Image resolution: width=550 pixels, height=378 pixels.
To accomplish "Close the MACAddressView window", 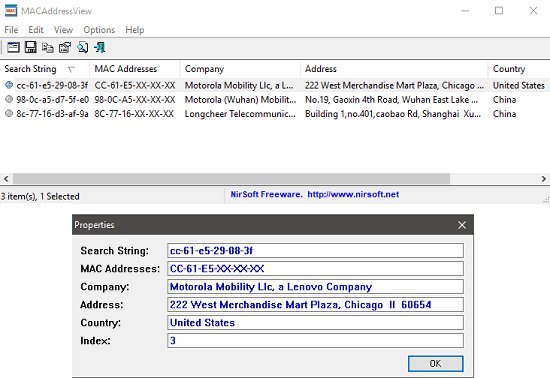I will click(533, 11).
